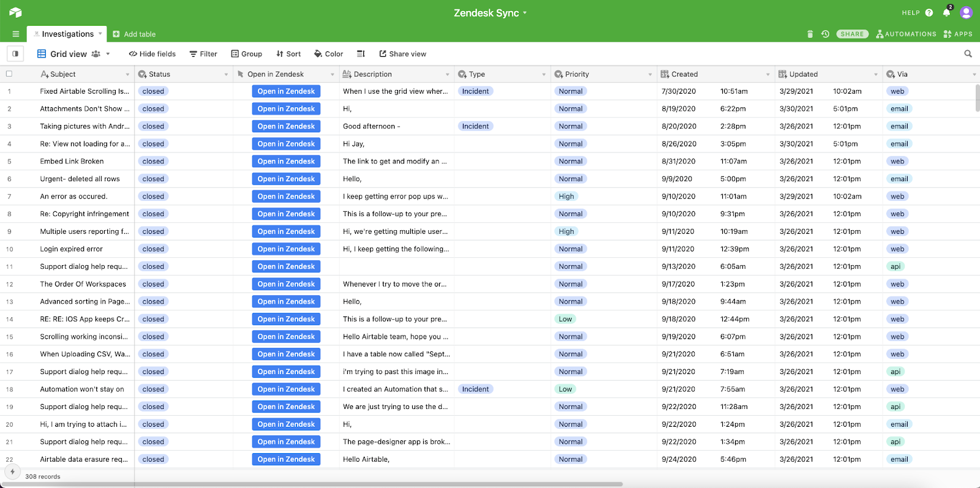Open the Subject column dropdown arrow
The image size is (980, 488).
point(127,75)
